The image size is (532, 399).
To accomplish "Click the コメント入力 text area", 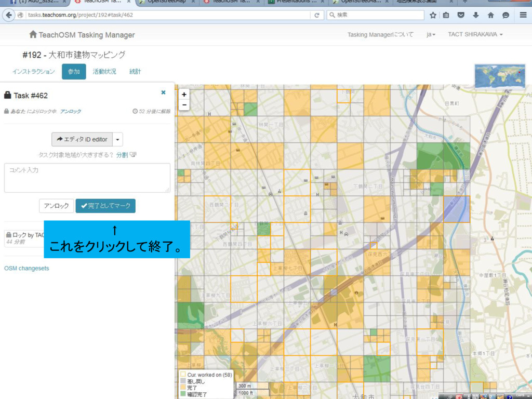I will 87,178.
